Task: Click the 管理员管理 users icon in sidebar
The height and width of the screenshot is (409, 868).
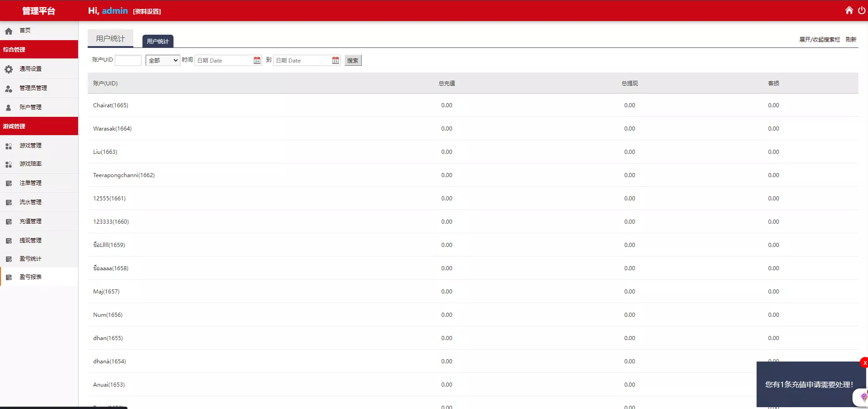Action: point(9,89)
